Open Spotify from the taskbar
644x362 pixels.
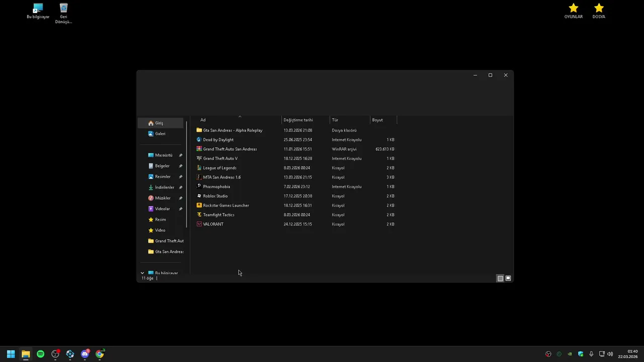pos(40,354)
